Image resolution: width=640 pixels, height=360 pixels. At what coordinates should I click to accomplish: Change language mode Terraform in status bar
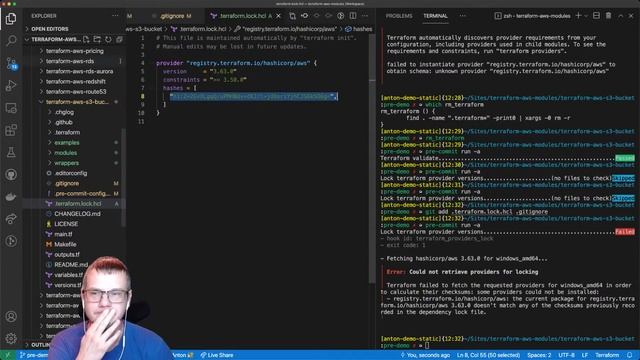[x=607, y=355]
